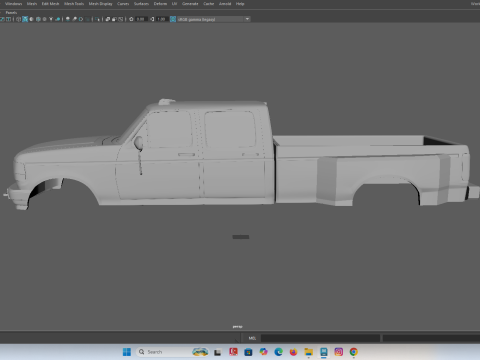
Task: Click the MEL command line input field
Action: click(320, 338)
